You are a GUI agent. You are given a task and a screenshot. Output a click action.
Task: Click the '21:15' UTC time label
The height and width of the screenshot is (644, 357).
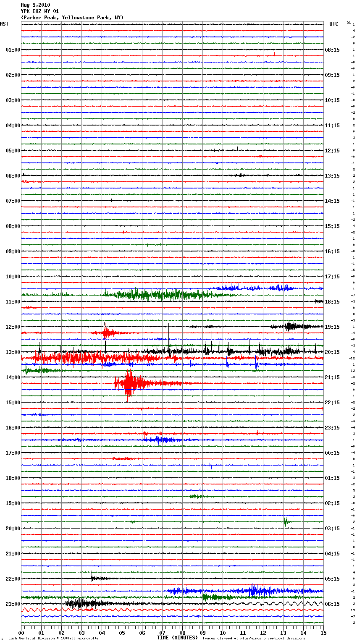[332, 377]
